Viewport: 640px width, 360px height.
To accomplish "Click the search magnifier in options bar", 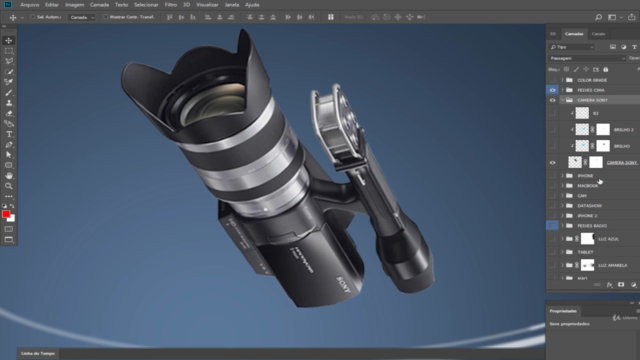I will (x=598, y=17).
